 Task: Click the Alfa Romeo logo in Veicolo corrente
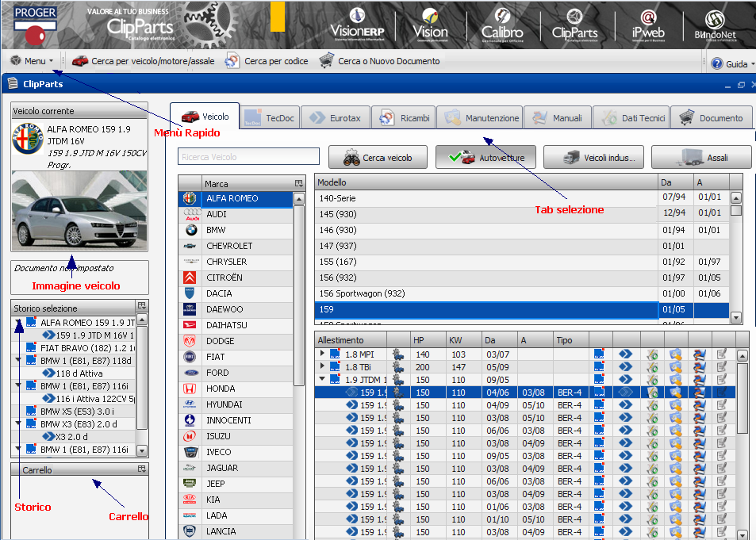28,139
